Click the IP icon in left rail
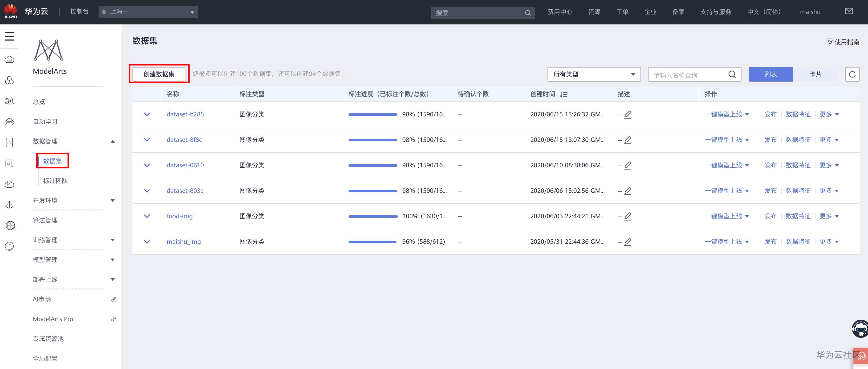 pyautogui.click(x=9, y=246)
